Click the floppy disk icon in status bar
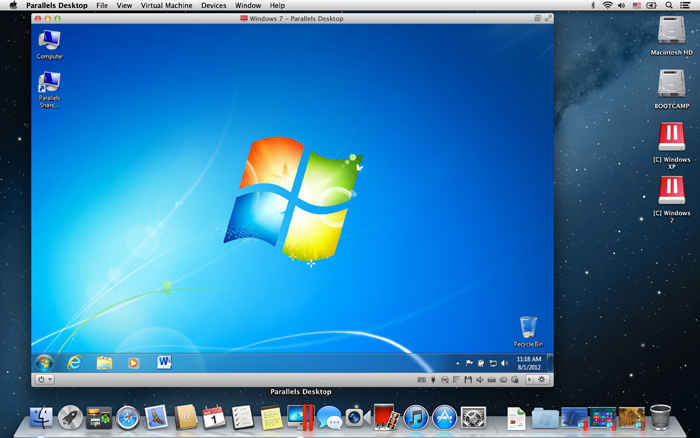This screenshot has width=700, height=438. click(468, 380)
